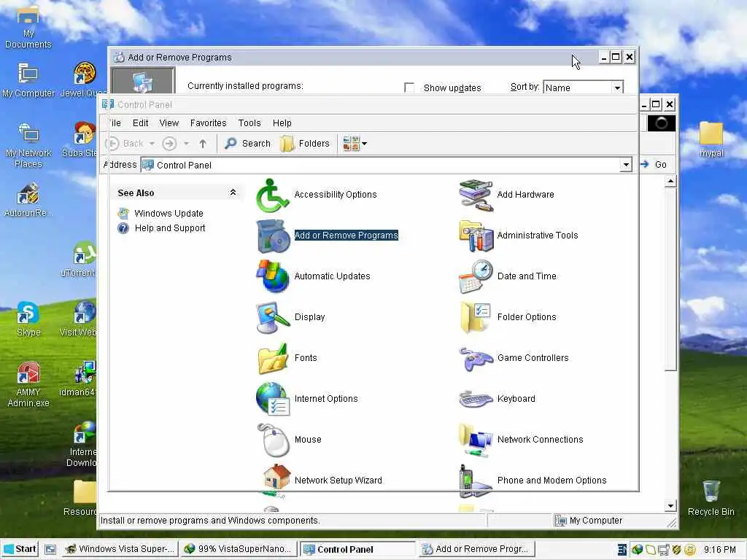Select the My Documents desktop icon
The image size is (747, 560).
tap(28, 28)
